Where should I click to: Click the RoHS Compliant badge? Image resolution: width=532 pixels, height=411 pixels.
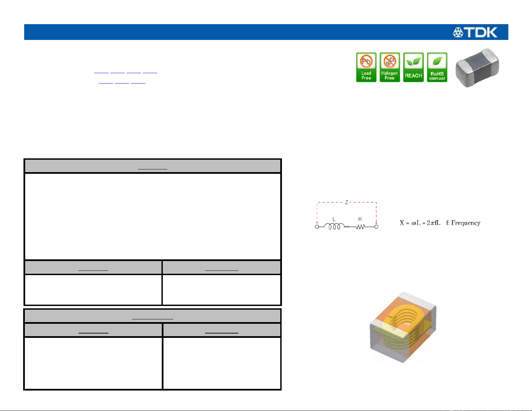[437, 67]
